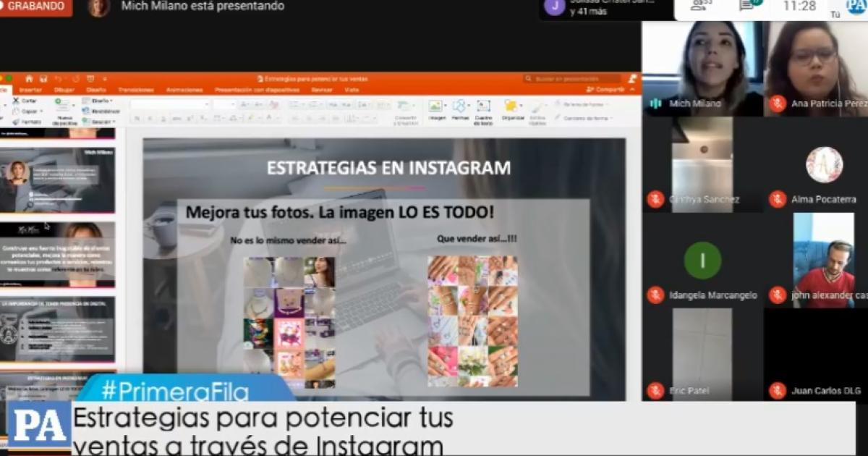Click the right rings photo grid on slide
868x456 pixels.
(472, 321)
